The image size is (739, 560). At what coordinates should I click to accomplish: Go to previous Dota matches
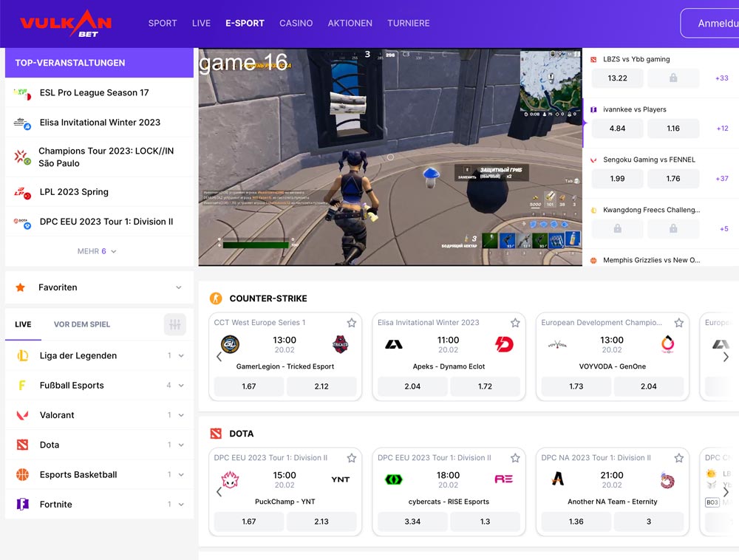219,492
